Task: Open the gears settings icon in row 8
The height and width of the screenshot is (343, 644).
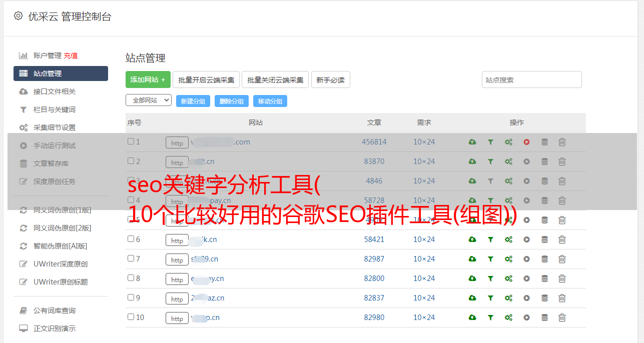Action: [508, 278]
